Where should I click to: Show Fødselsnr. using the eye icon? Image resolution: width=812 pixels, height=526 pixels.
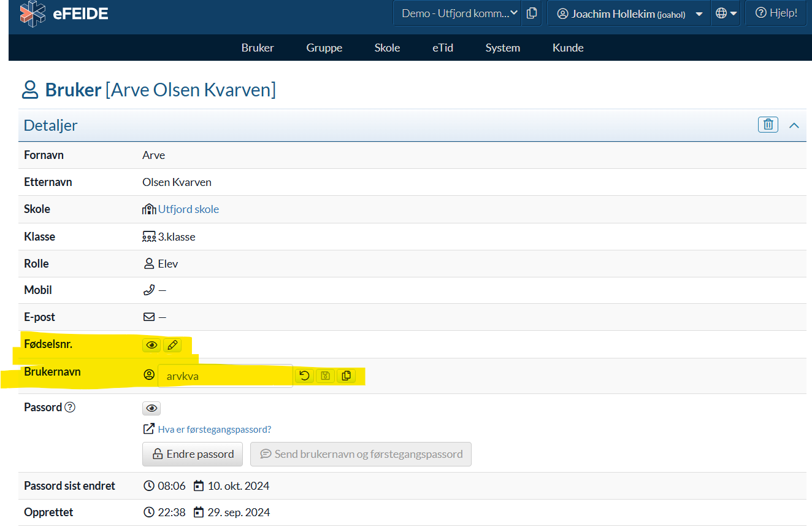pyautogui.click(x=151, y=346)
